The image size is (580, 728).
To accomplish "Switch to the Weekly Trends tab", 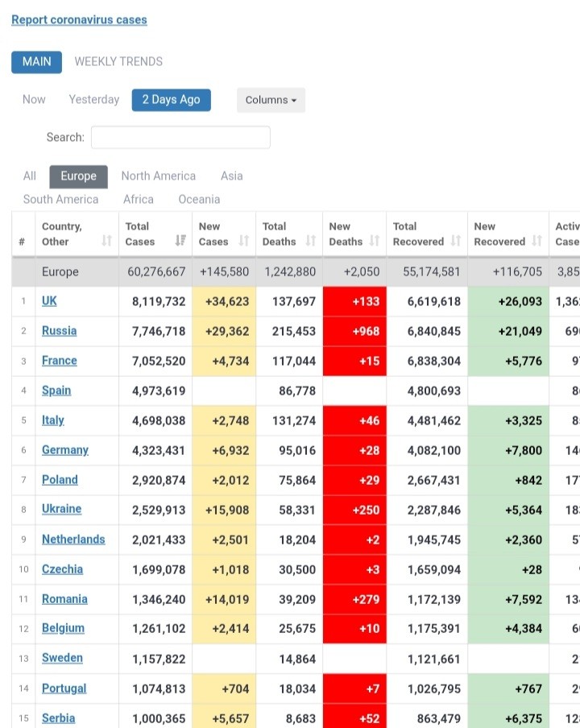I will [x=118, y=61].
